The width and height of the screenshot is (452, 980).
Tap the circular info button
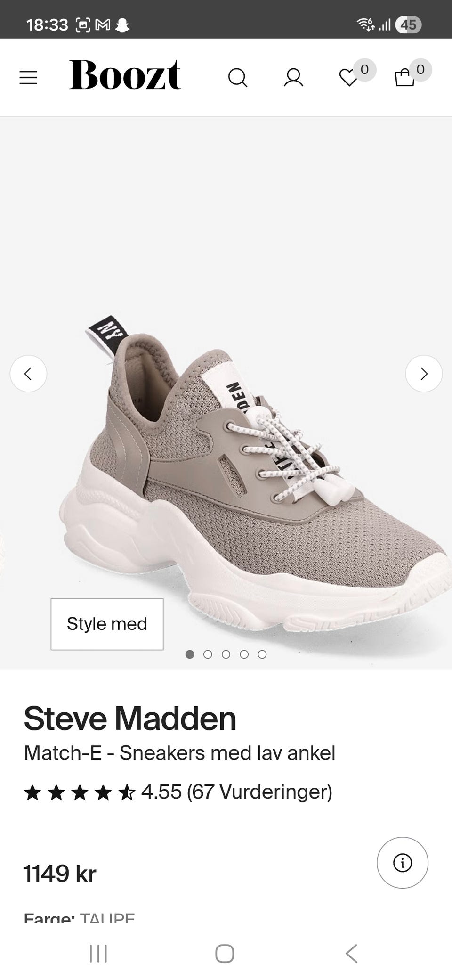(403, 863)
